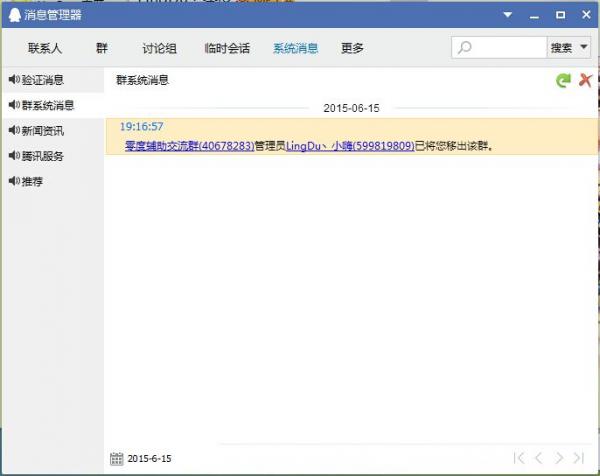Select 新闻资讯 in the sidebar
The width and height of the screenshot is (600, 476).
click(53, 131)
